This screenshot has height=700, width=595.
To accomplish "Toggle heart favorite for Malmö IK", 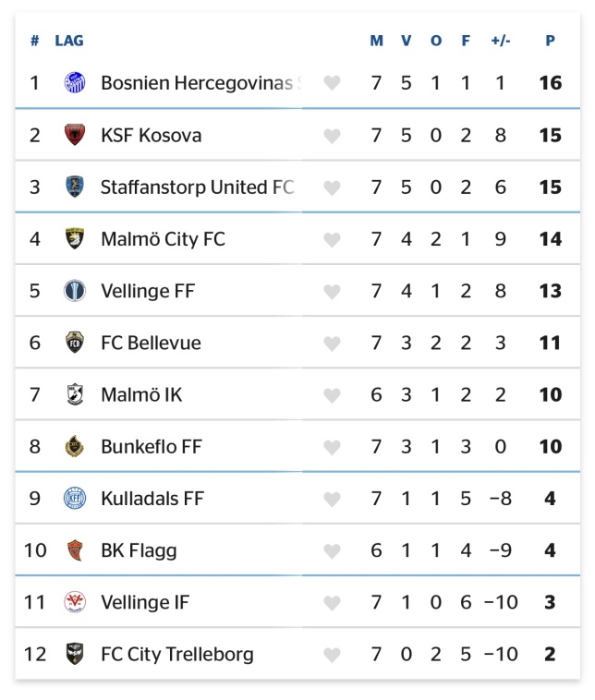I will point(332,395).
